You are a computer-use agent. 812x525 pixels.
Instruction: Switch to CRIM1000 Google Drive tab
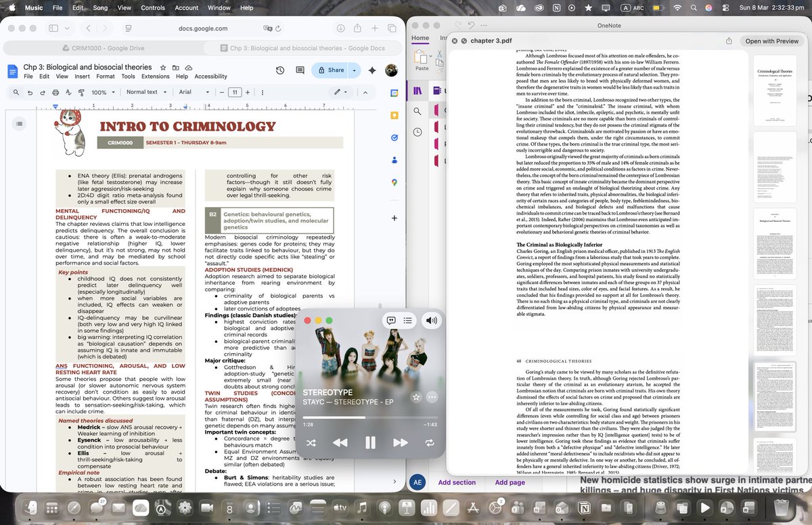pos(103,48)
